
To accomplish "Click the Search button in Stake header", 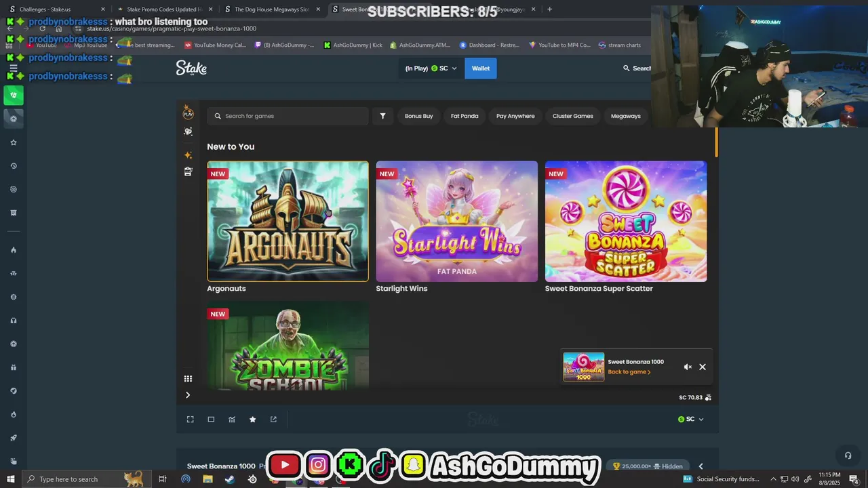I will (x=637, y=68).
